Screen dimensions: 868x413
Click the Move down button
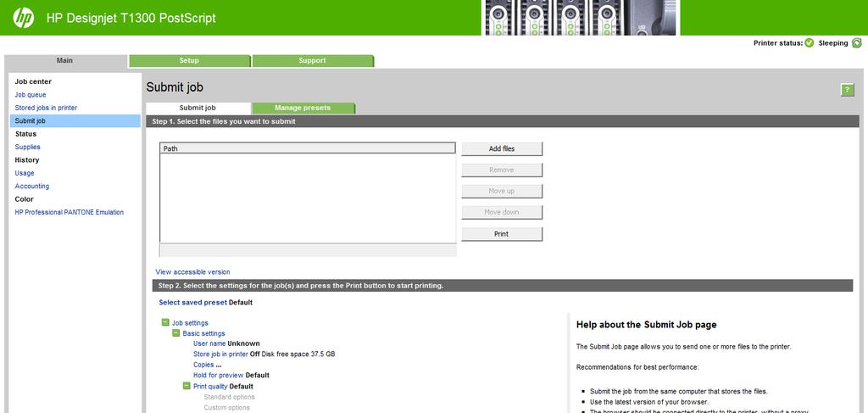tap(502, 212)
